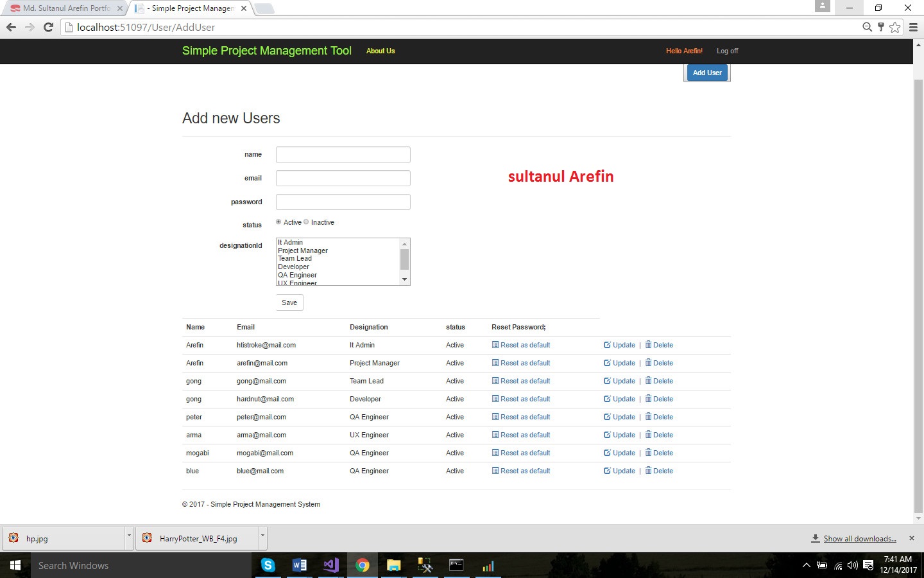Open Word from the taskbar
Image resolution: width=924 pixels, height=578 pixels.
click(299, 565)
